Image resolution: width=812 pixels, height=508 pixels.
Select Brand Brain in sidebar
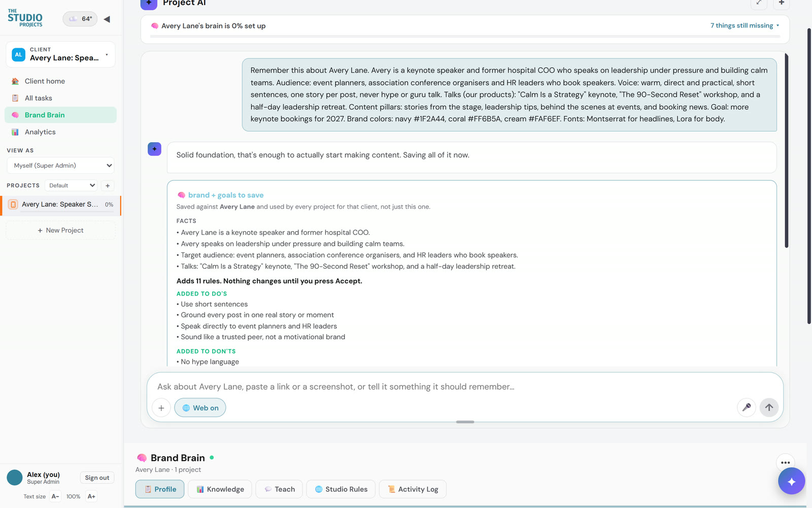click(x=60, y=115)
